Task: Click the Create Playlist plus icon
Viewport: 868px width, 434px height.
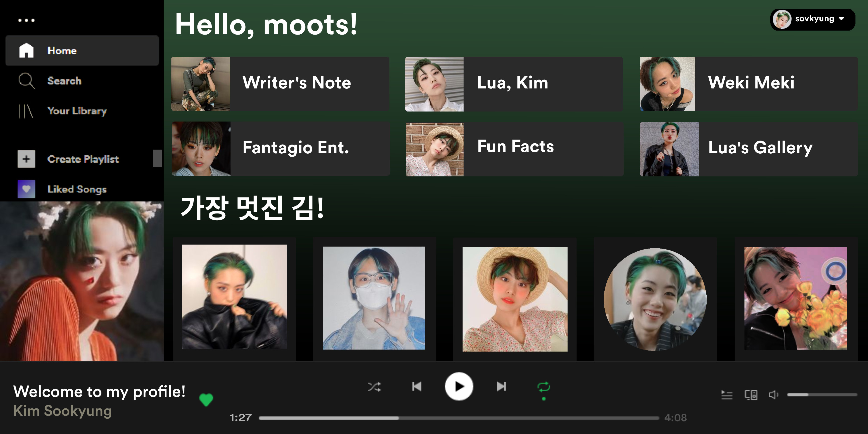Action: 26,159
